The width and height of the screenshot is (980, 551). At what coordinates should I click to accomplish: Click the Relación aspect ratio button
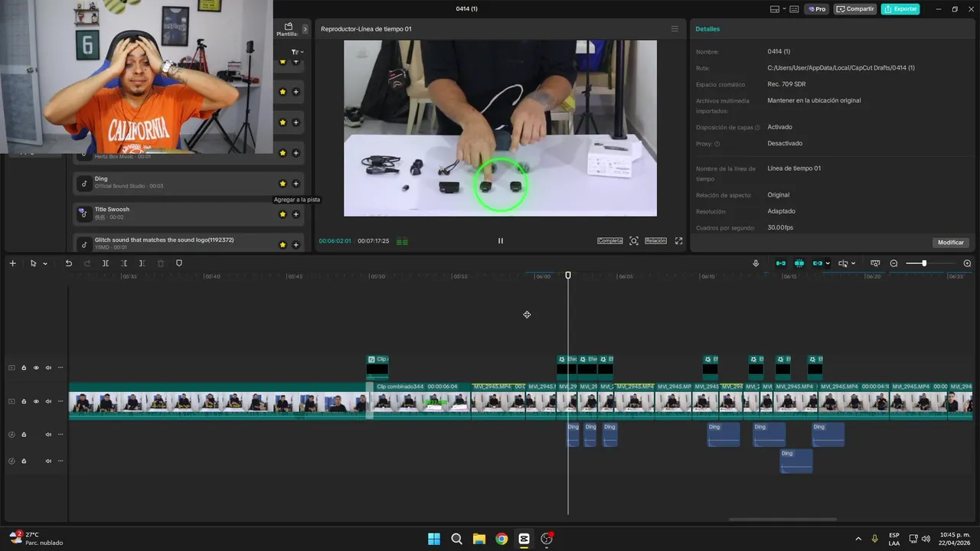tap(655, 241)
